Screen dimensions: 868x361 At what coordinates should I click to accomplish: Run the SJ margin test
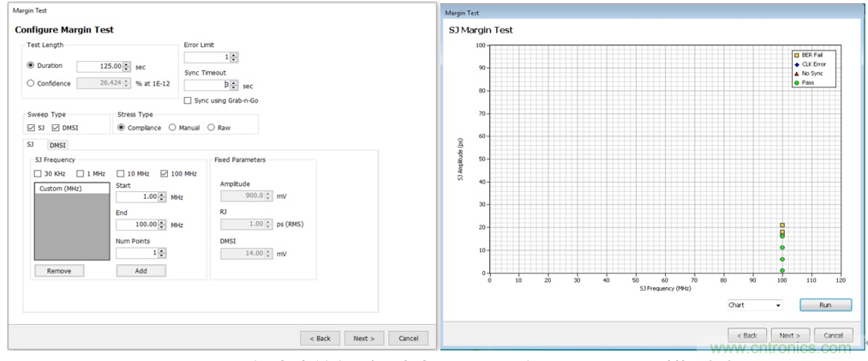point(825,305)
